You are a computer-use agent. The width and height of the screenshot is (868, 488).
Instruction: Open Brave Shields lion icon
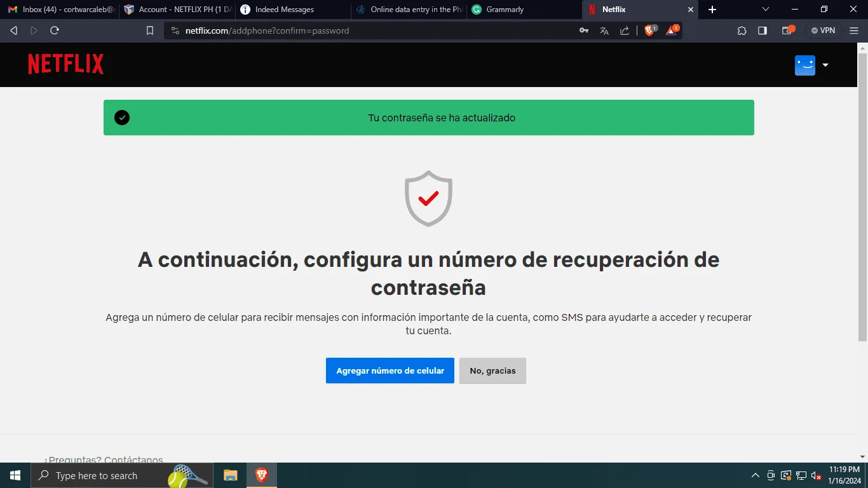[650, 30]
